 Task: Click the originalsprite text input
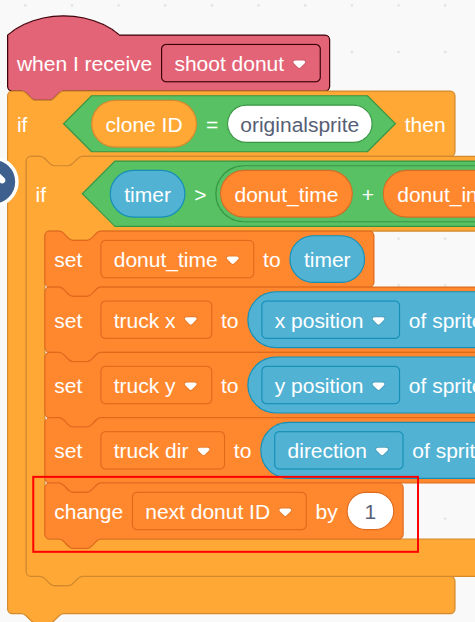(300, 125)
